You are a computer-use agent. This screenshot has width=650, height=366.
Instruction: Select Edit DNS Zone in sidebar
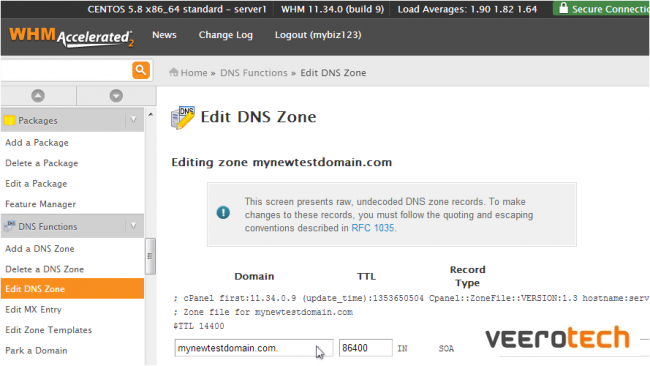coord(73,288)
